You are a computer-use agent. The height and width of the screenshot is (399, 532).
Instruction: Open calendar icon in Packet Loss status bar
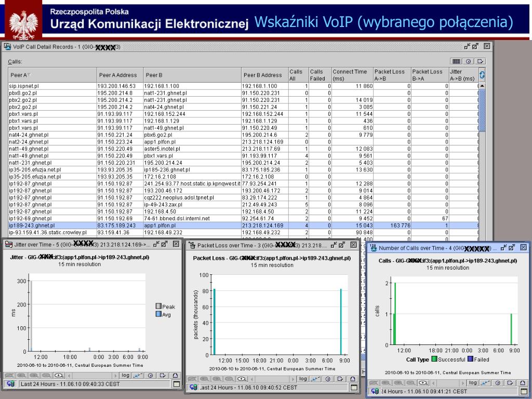pos(354,388)
